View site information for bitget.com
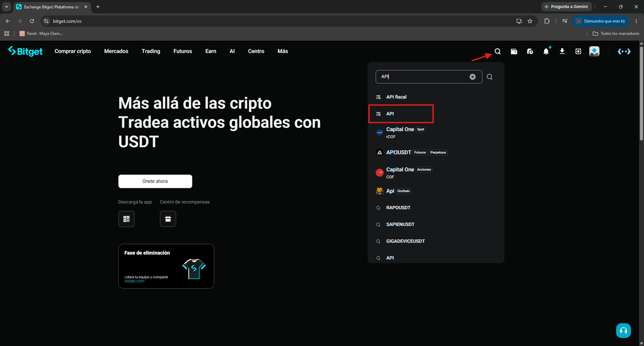The height and width of the screenshot is (346, 644). [46, 21]
